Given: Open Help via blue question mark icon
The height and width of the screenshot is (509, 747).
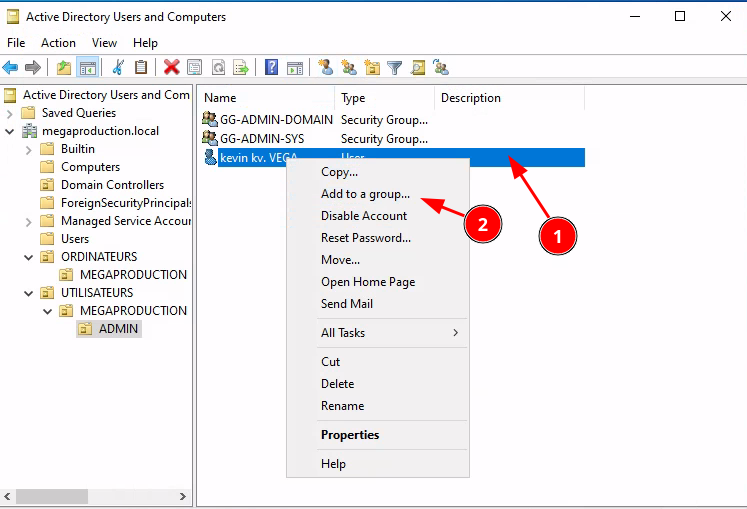Looking at the screenshot, I should pos(271,68).
